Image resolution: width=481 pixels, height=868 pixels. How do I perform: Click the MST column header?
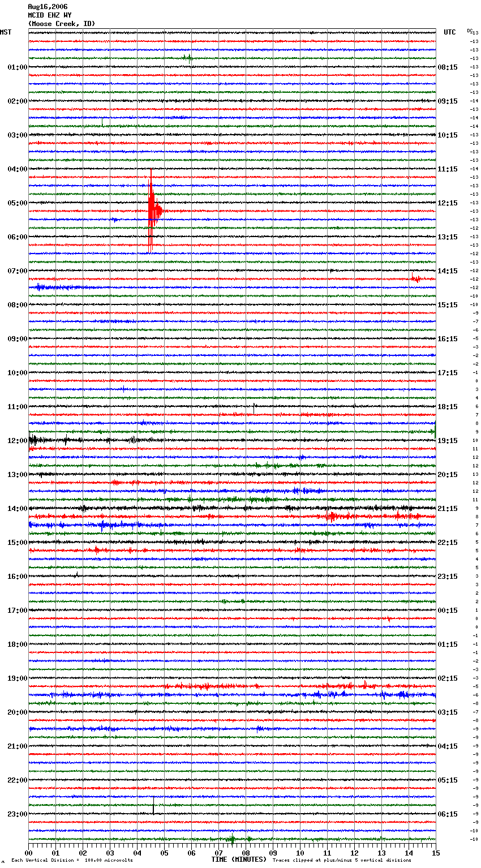[6, 32]
